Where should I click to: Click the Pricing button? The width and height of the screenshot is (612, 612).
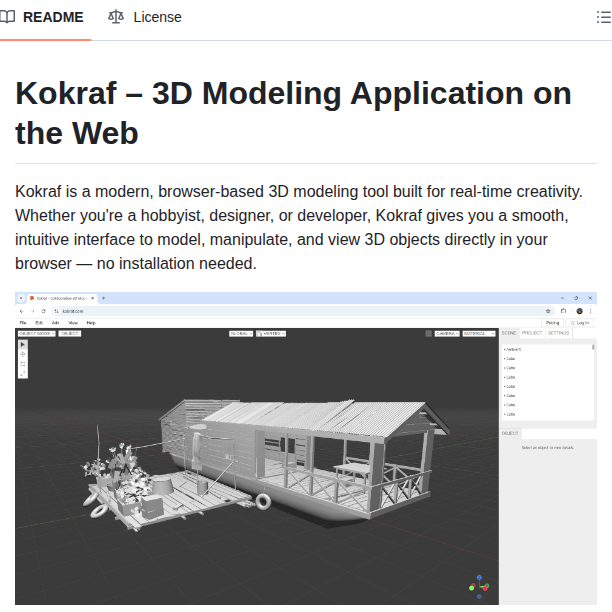[x=552, y=323]
